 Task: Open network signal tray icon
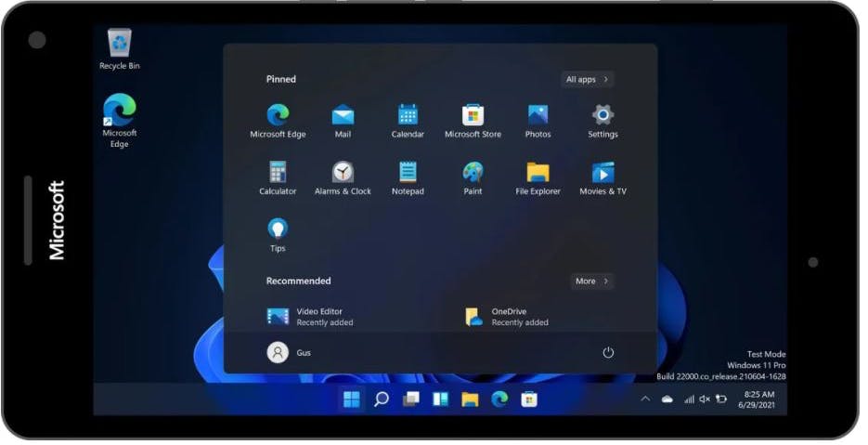coord(689,399)
